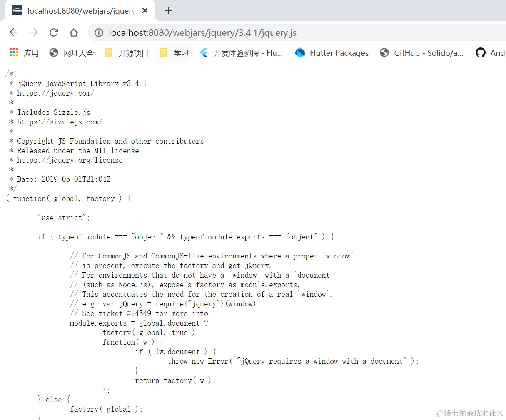Click the "( function( global, factory ) {" line
506x420 pixels.
[68, 199]
